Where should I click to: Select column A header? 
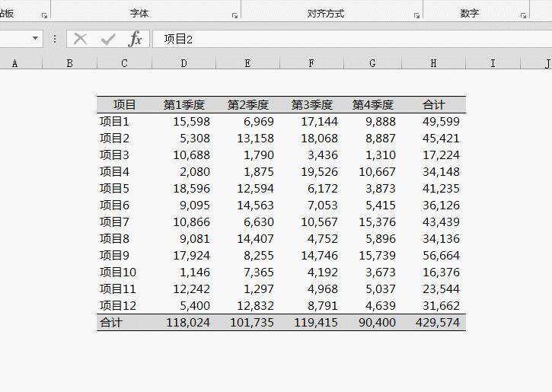point(14,63)
